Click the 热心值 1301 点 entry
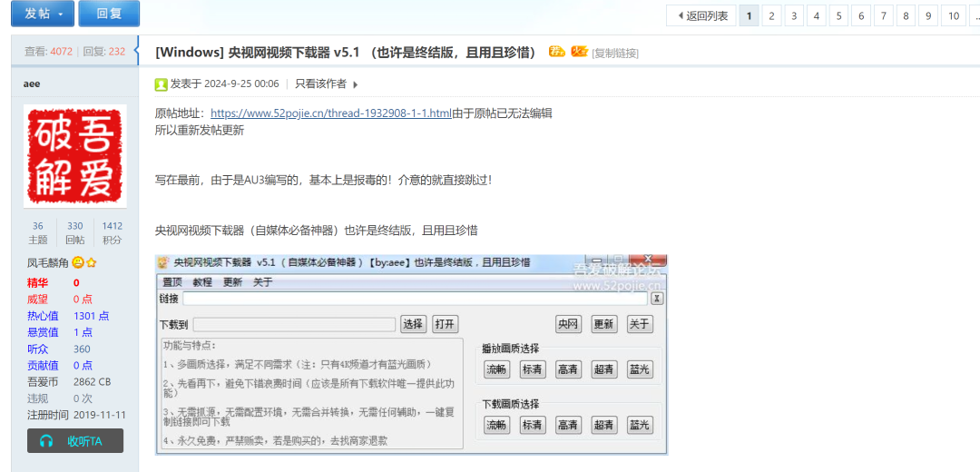This screenshot has width=980, height=472. (68, 316)
